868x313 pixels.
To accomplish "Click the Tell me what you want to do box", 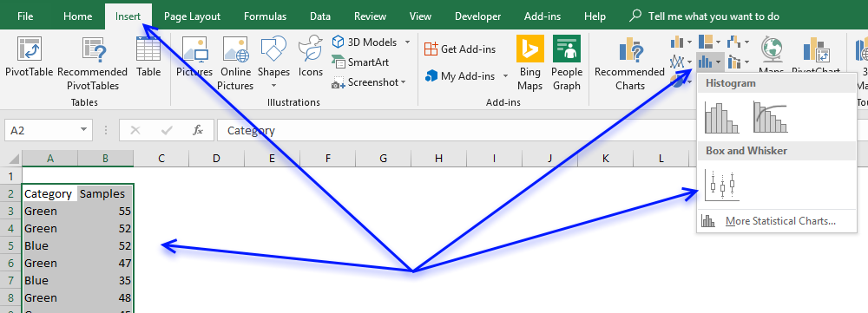I will pyautogui.click(x=704, y=16).
